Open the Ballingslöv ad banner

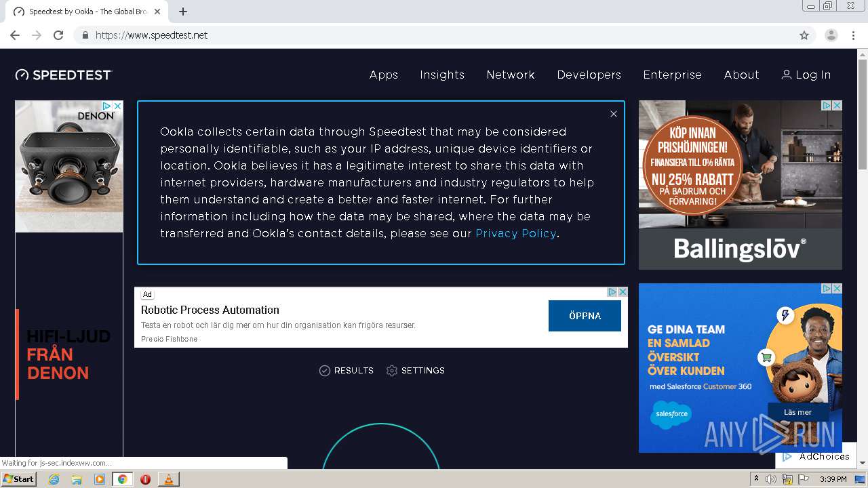point(741,185)
